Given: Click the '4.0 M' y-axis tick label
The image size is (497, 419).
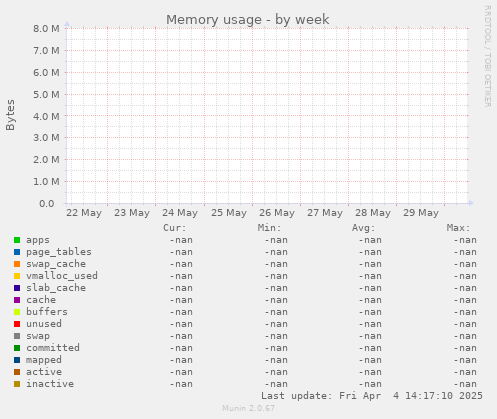Looking at the screenshot, I should (46, 117).
